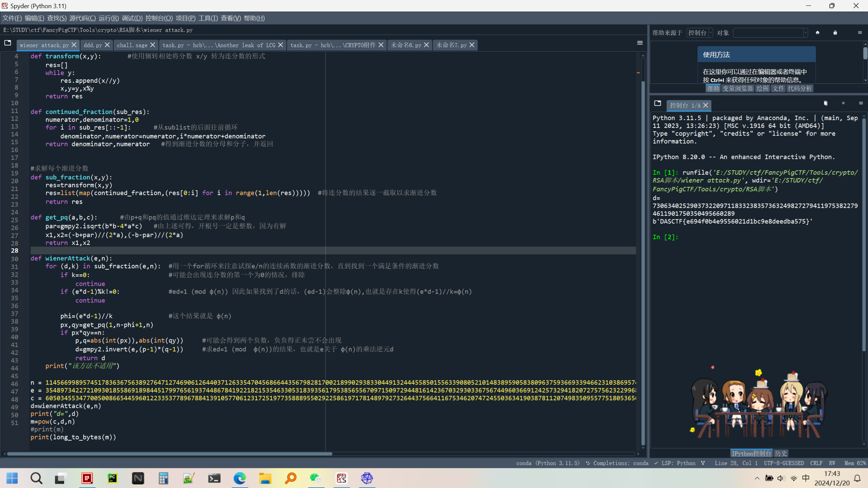Open the Help pane options hamburger menu
Viewport: 868px width, 488px height.
(860, 33)
